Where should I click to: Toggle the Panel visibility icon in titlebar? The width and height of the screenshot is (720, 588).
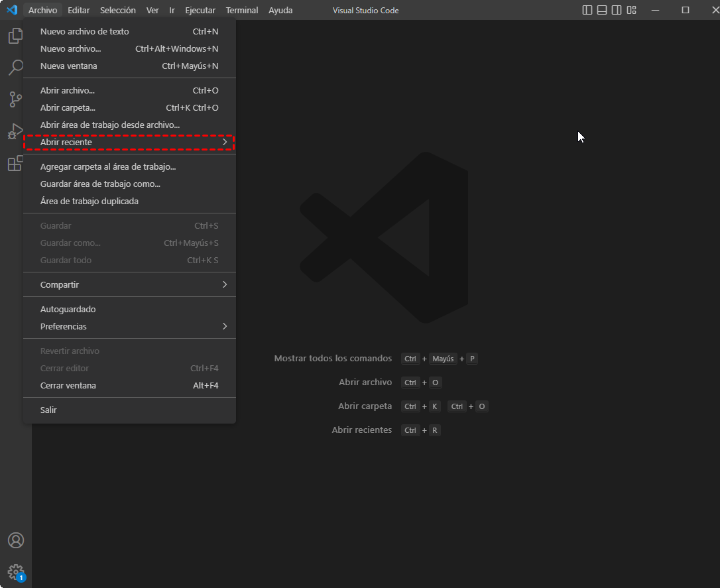point(601,10)
